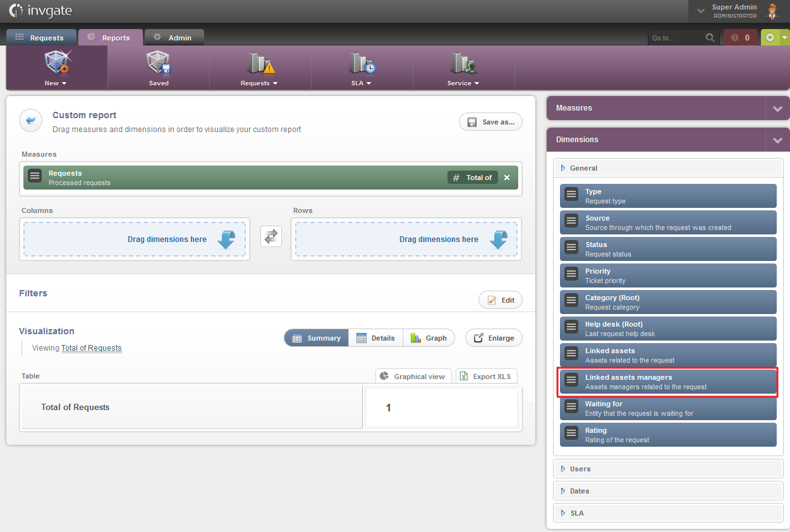Click the back arrow above Custom report

coord(30,120)
